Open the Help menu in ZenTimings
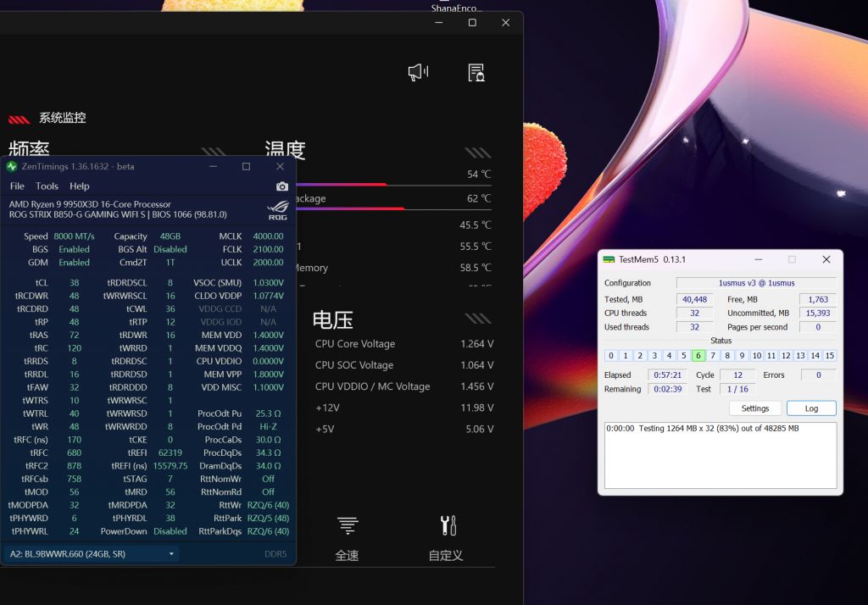 (x=79, y=186)
